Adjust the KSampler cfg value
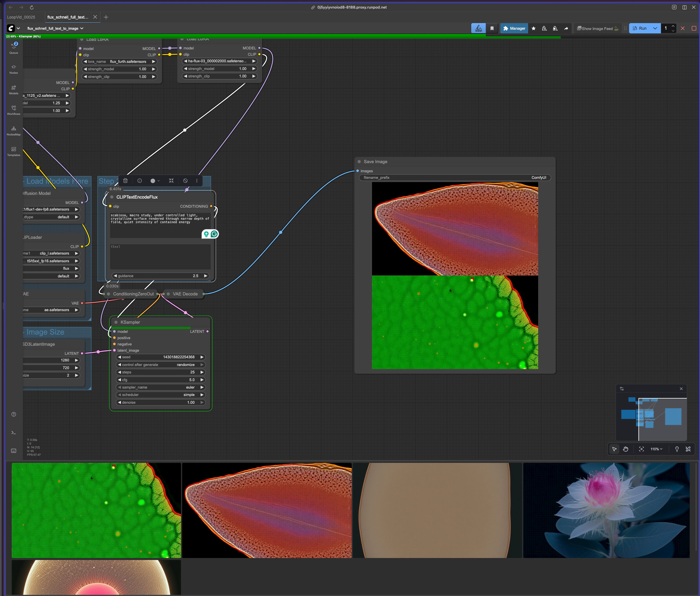The width and height of the screenshot is (700, 596). [160, 380]
